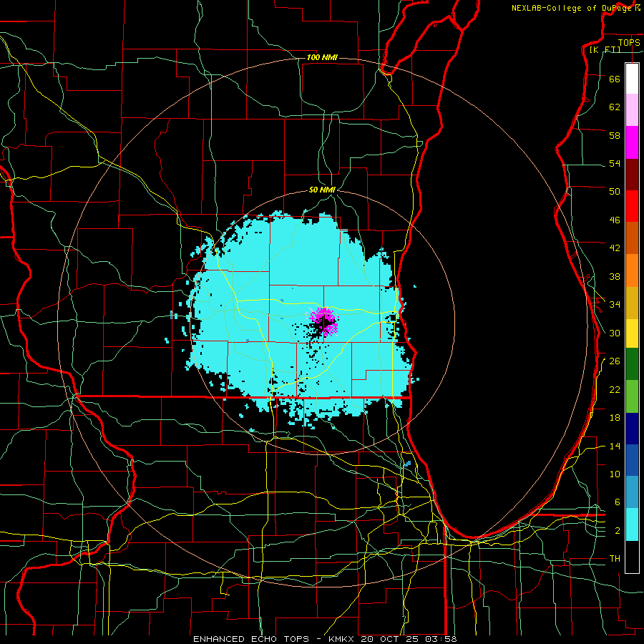Click the legend value '42'
This screenshot has height=644, width=644.
tap(615, 248)
